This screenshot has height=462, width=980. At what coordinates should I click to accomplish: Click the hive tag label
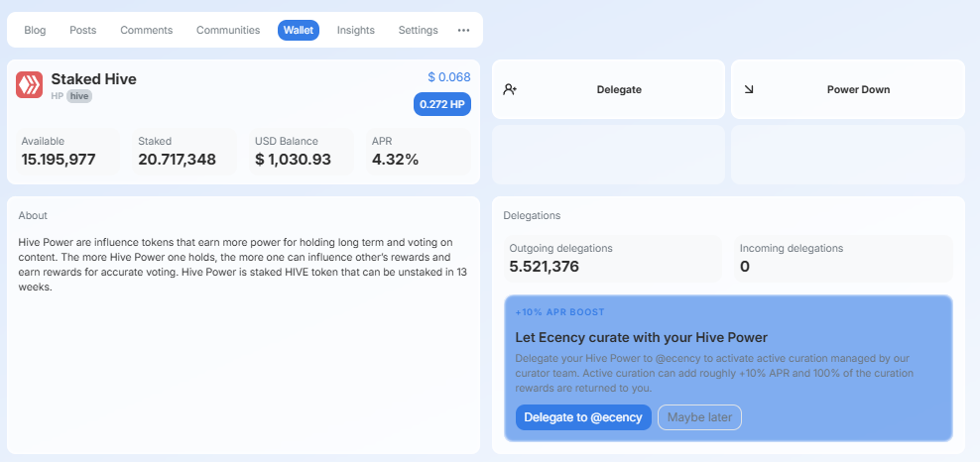pos(79,96)
